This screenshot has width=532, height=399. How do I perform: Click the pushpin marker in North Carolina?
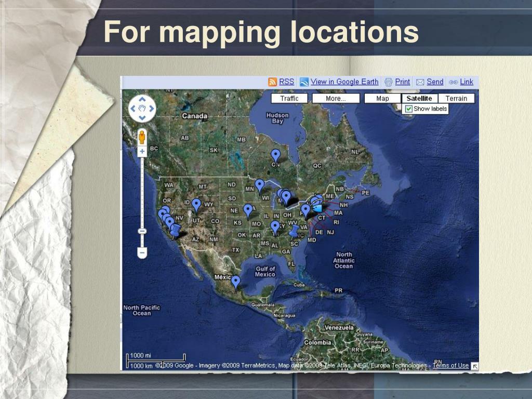click(294, 231)
